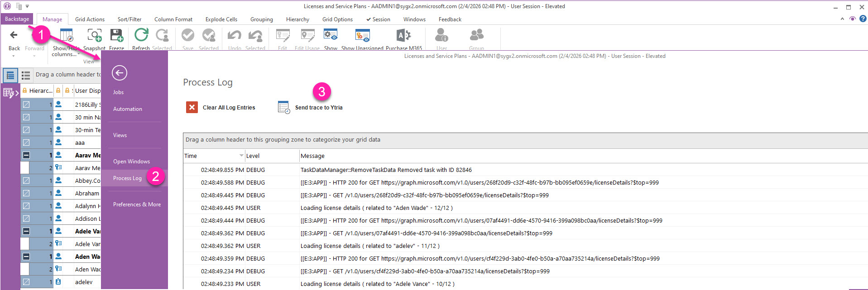The image size is (868, 290).
Task: Click the Show Unassigned licenses icon
Action: point(362,35)
